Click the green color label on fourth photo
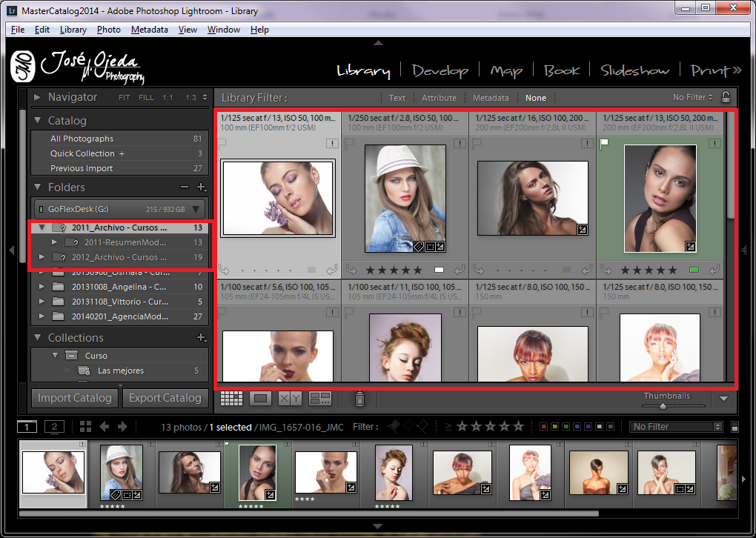Image resolution: width=756 pixels, height=538 pixels. (x=694, y=270)
